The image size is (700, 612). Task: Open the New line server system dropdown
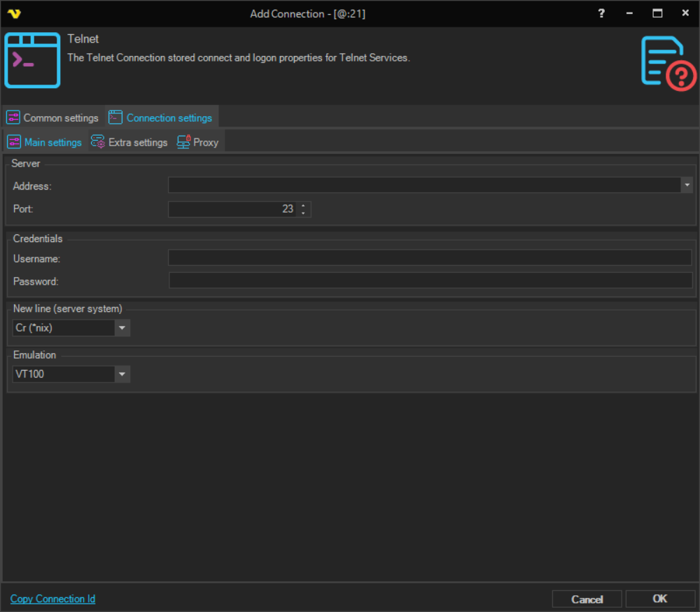coord(122,327)
